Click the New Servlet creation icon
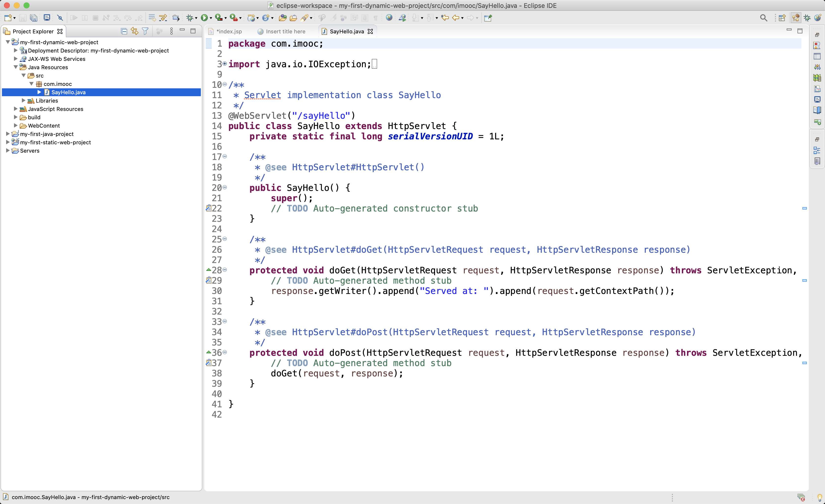Screen dimensions: 825x504 [266, 18]
